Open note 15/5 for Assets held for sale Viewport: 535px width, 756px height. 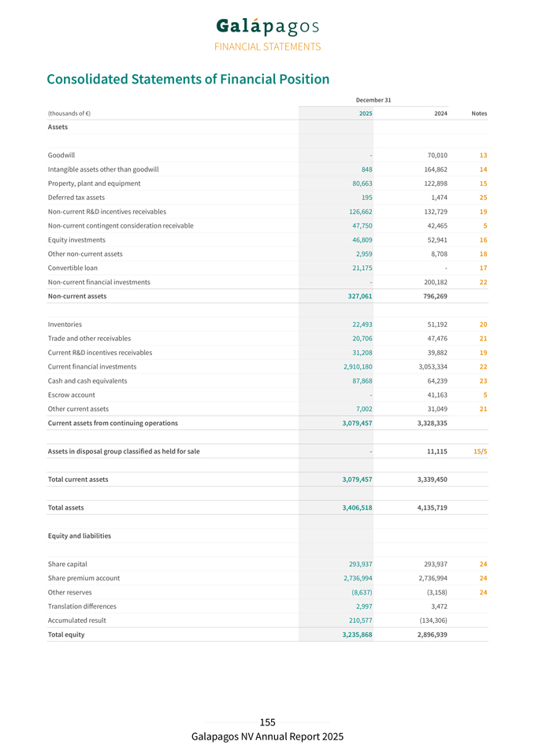[x=480, y=451]
